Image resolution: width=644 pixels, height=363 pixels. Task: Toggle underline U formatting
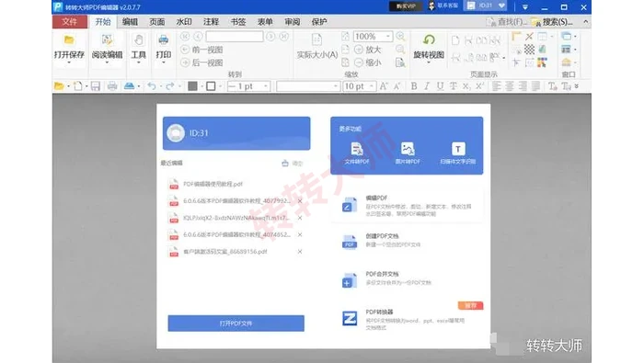(x=440, y=86)
